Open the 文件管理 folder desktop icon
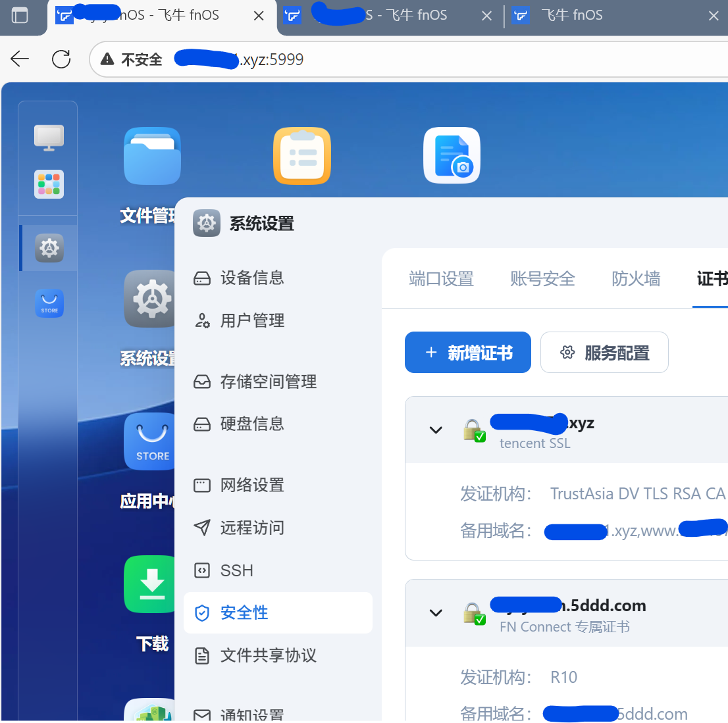Screen dimensions: 728x723 (152, 156)
